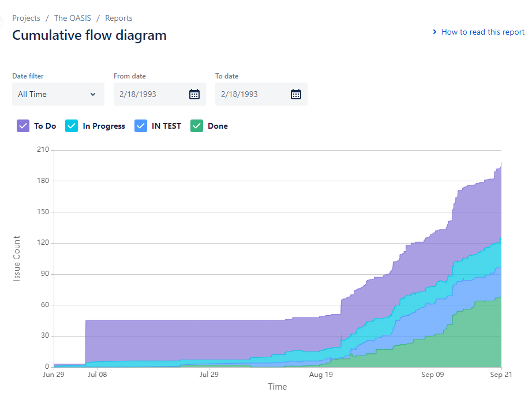Click the cyan In Progress area of chart
The height and width of the screenshot is (396, 532).
pyautogui.click(x=475, y=266)
